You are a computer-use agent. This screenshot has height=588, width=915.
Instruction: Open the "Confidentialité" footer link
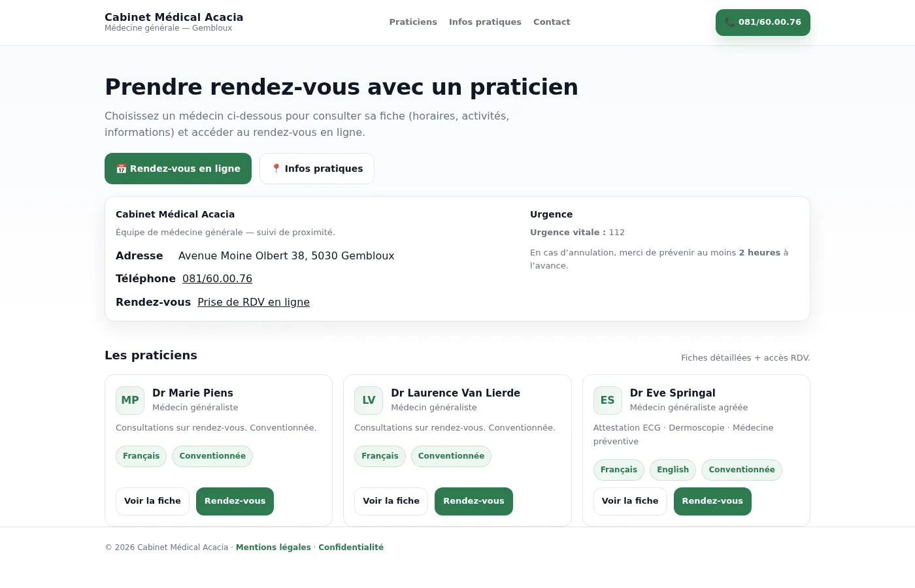[x=351, y=547]
